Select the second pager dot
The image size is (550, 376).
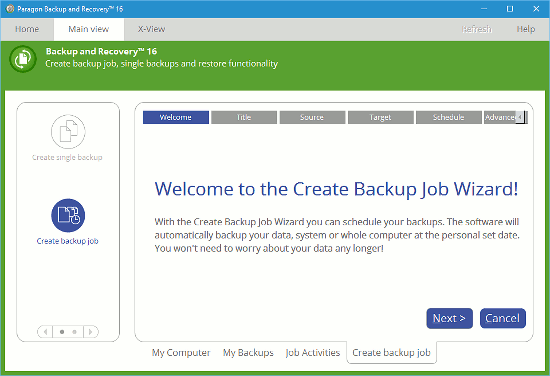(x=74, y=331)
